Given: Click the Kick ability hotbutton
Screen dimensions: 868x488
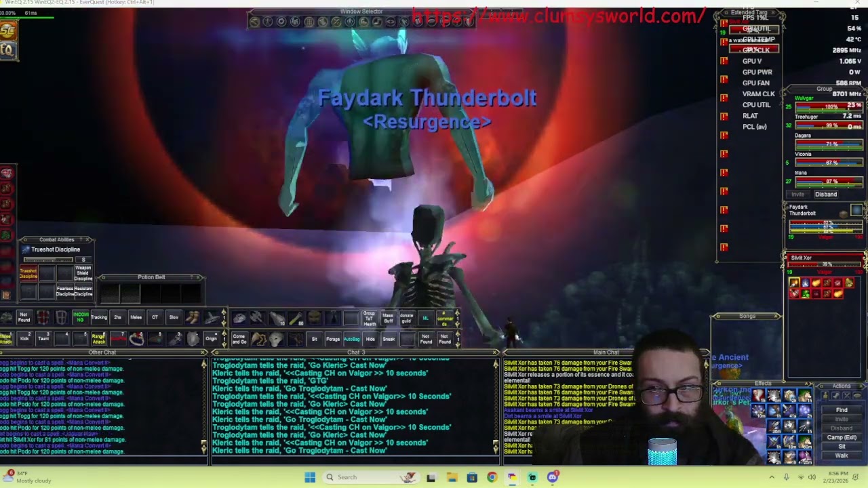Looking at the screenshot, I should 24,339.
